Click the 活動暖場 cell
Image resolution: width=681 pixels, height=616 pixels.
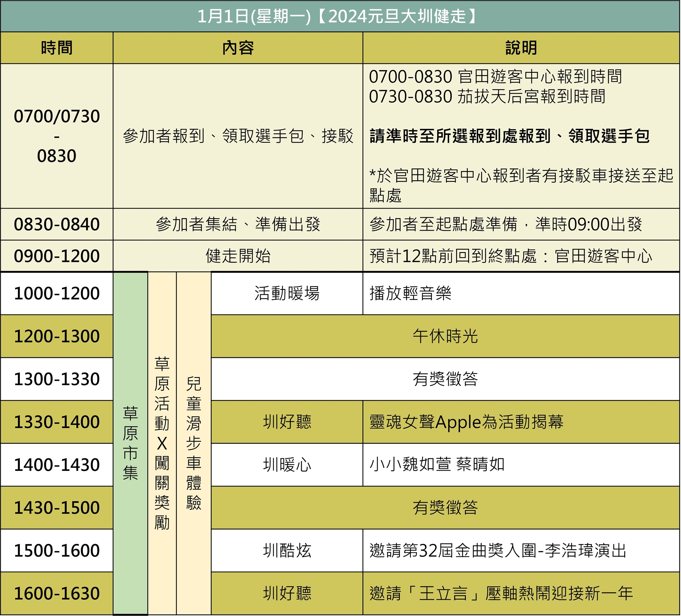pyautogui.click(x=287, y=293)
